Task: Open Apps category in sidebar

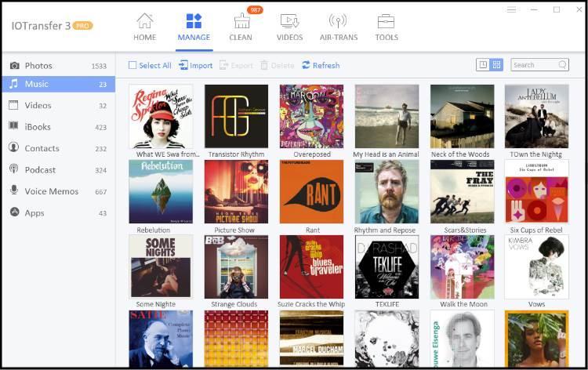Action: [59, 212]
